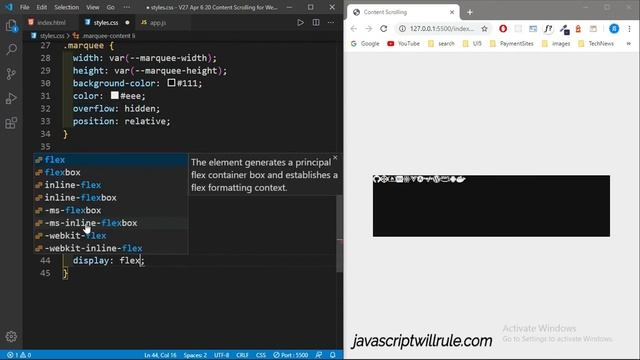Close the Content Scrolling browser tab

coord(452,12)
